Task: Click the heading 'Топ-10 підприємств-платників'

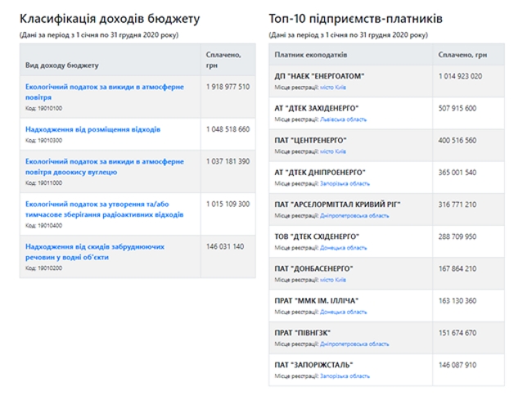Action: 355,19
